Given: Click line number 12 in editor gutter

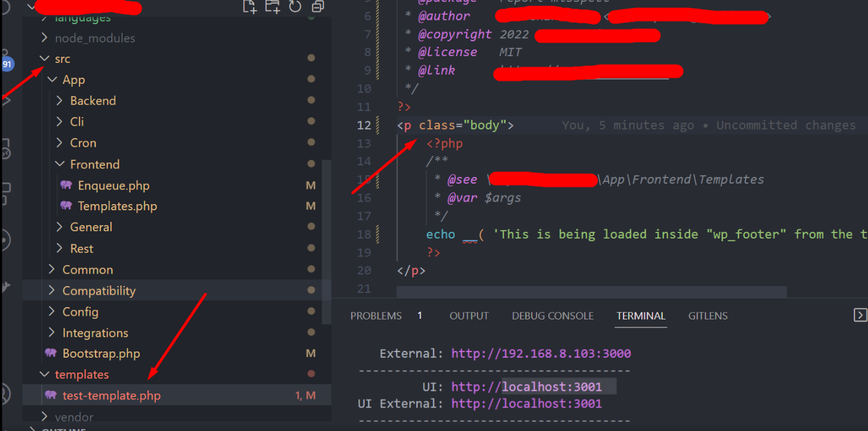Looking at the screenshot, I should pyautogui.click(x=364, y=125).
